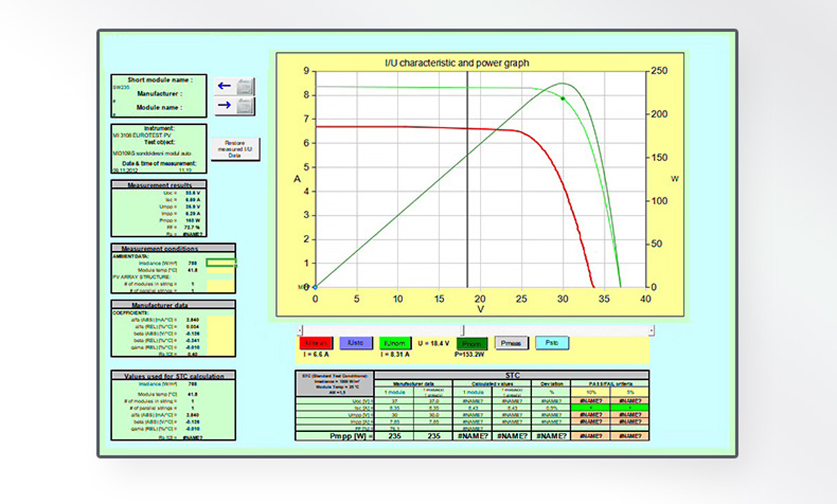The height and width of the screenshot is (504, 837).
Task: Click the blue origin marker on graph
Action: tap(315, 287)
